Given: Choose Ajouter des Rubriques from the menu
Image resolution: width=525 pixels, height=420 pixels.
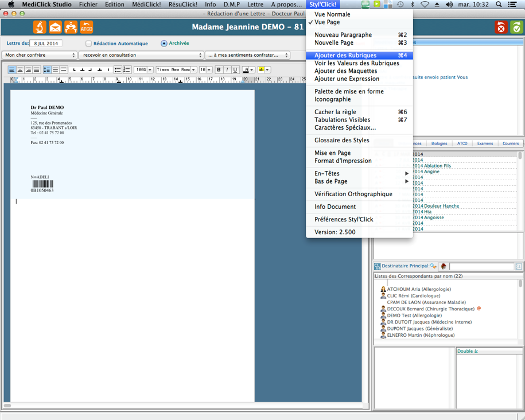Looking at the screenshot, I should tap(345, 56).
